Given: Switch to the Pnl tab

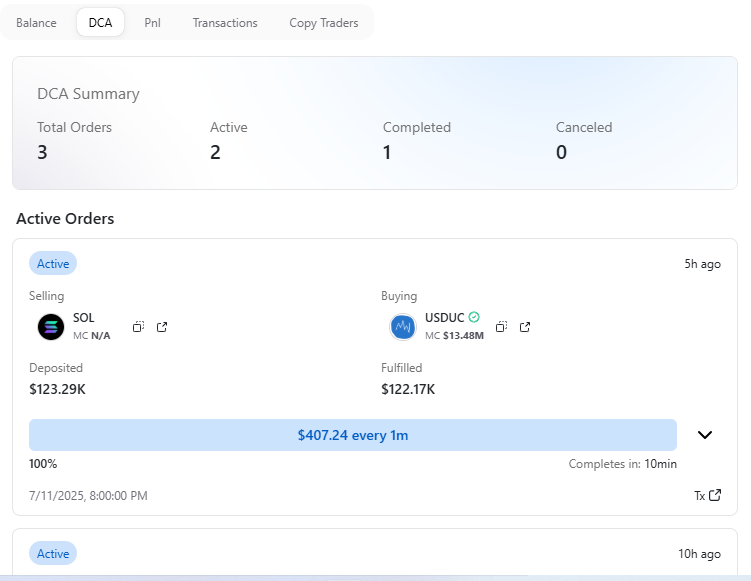Looking at the screenshot, I should click(152, 23).
